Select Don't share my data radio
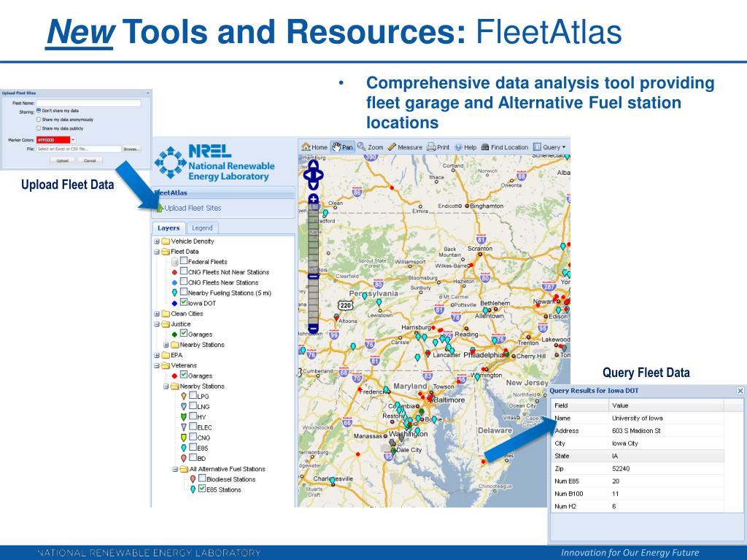 point(39,111)
